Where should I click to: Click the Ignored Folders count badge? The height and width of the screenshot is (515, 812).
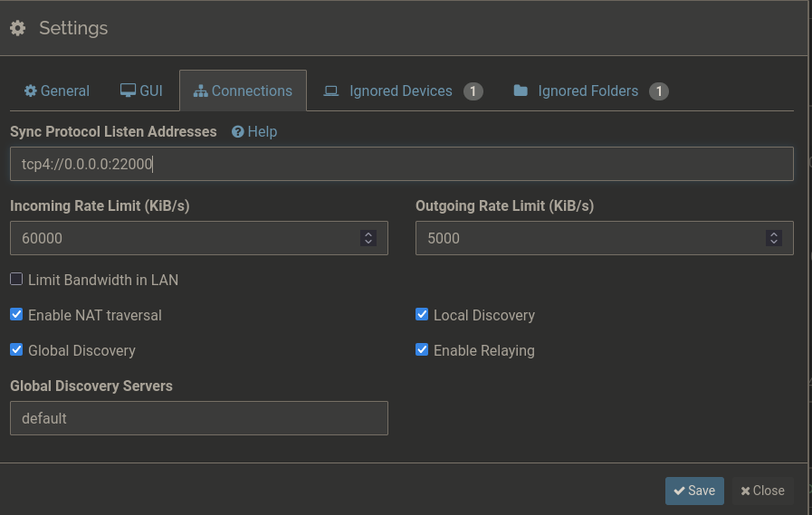[659, 91]
